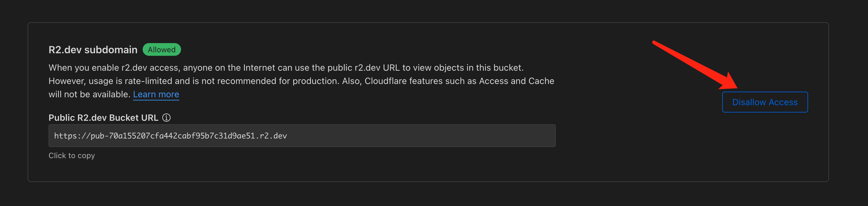Click the Public R2.dev Bucket URL label
This screenshot has height=206, width=868.
click(103, 118)
